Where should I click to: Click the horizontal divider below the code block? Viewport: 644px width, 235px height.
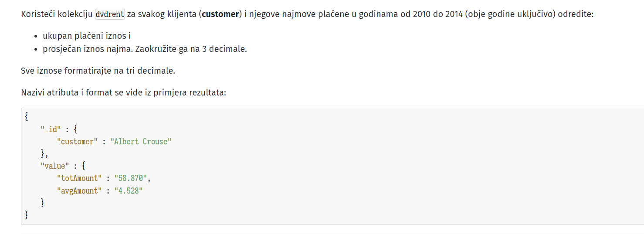point(332,234)
